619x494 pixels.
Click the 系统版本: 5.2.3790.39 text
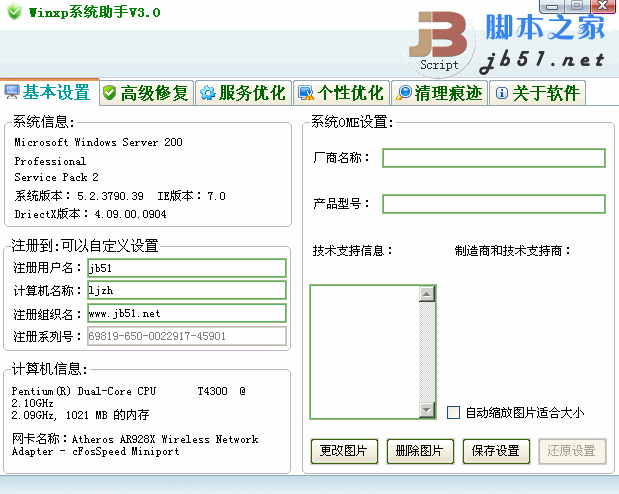(79, 196)
